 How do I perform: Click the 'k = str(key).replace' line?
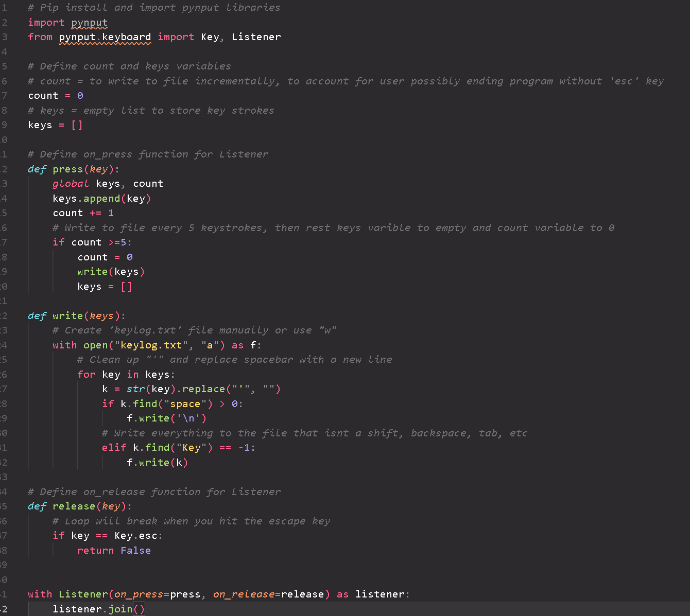(x=191, y=389)
